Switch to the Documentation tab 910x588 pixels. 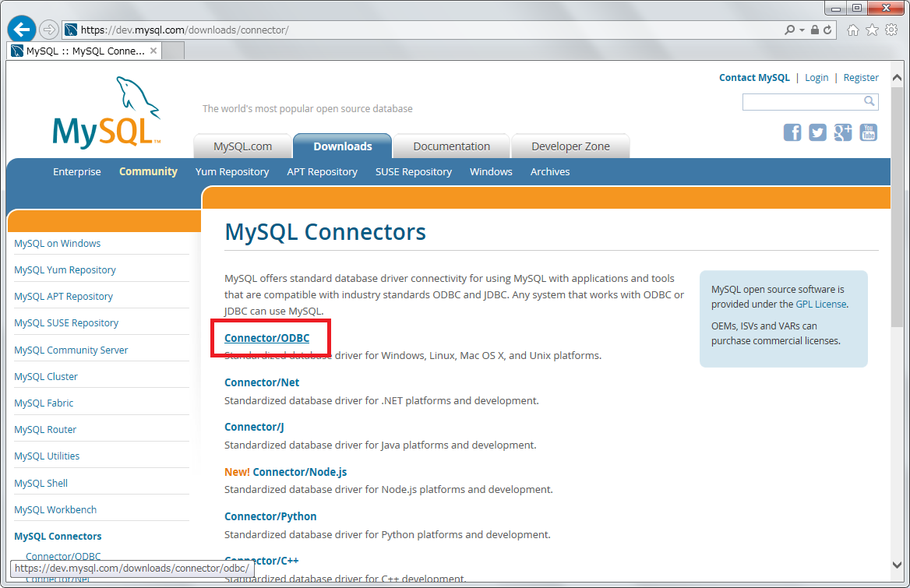tap(451, 146)
